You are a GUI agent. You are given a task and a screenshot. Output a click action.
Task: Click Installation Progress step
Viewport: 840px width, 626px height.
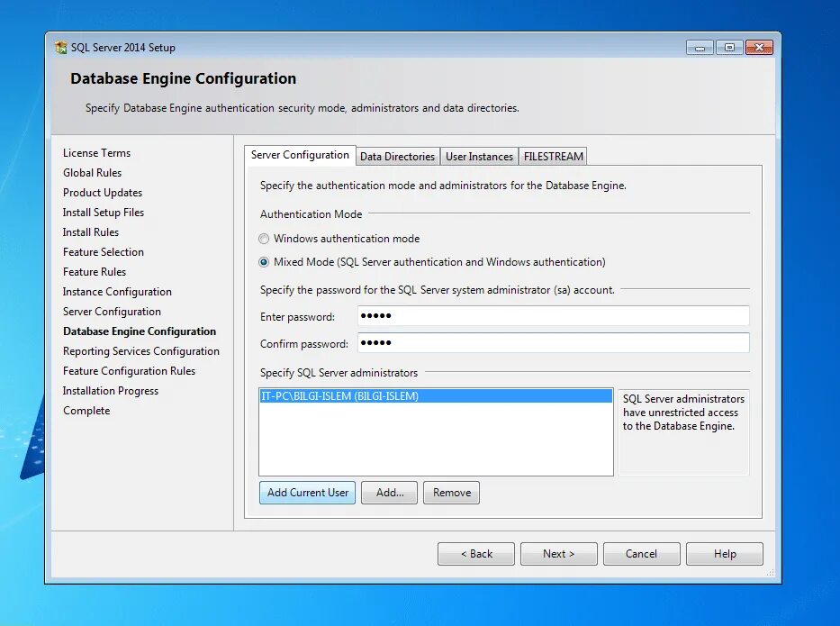[x=111, y=391]
